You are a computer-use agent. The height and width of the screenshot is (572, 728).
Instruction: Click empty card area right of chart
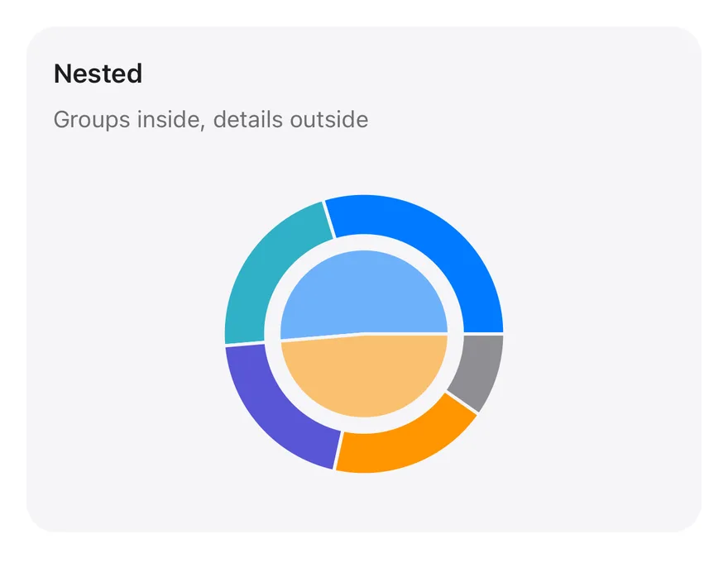[x=604, y=334]
